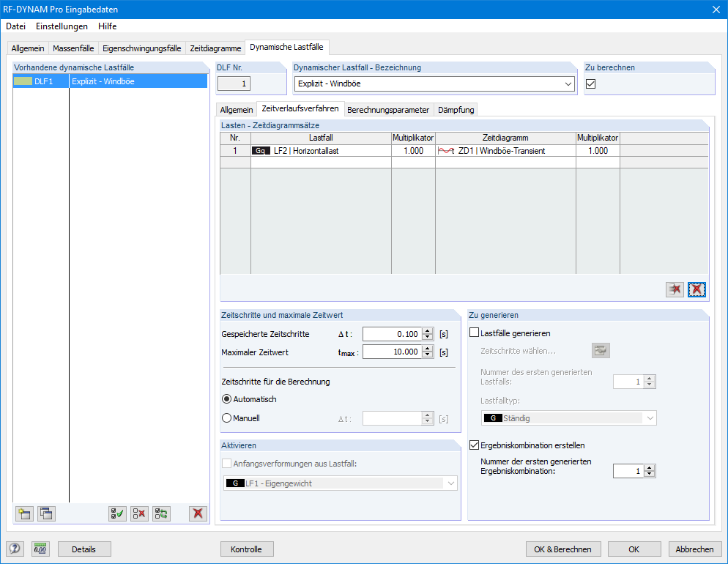
Task: Open Dynamischer Lastfall Bezeichnung dropdown
Action: [568, 84]
